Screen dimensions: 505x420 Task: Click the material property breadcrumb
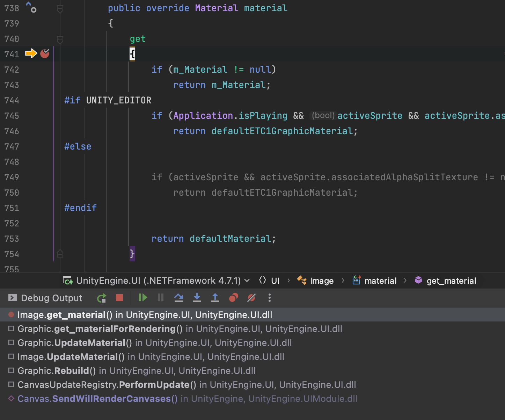coord(381,281)
